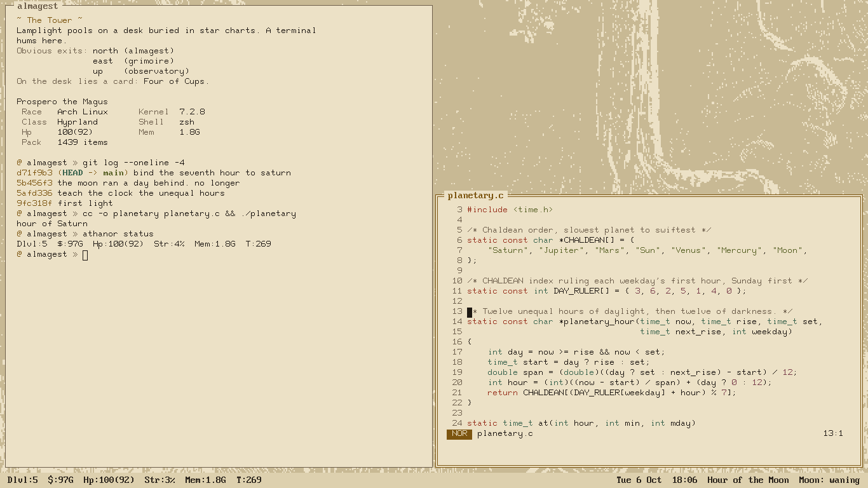Click Hp:100(92) in bottom status bar
The width and height of the screenshot is (868, 488).
point(109,480)
